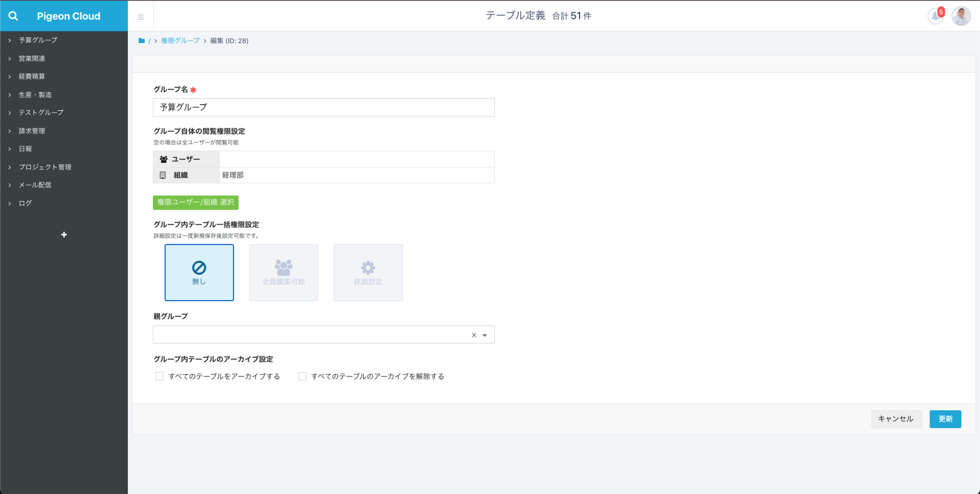Screen dimensions: 980x494
Task: Open the 親グループ dropdown arrow
Action: pos(485,335)
